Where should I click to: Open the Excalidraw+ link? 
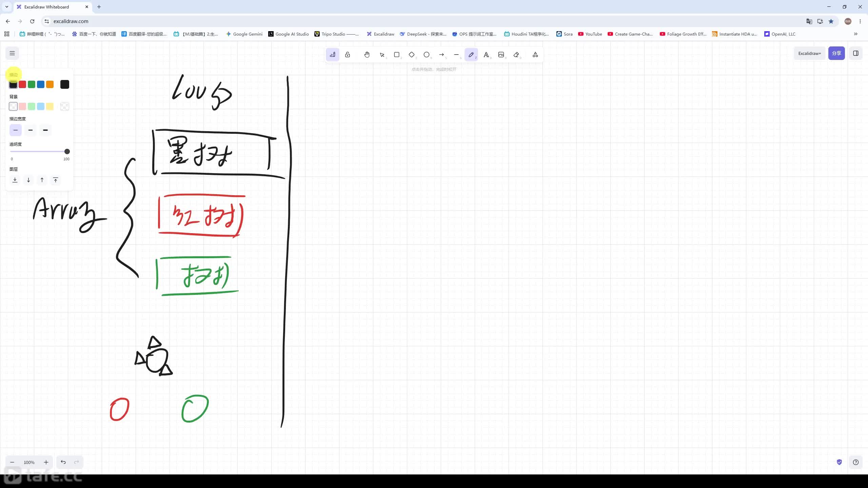[809, 53]
